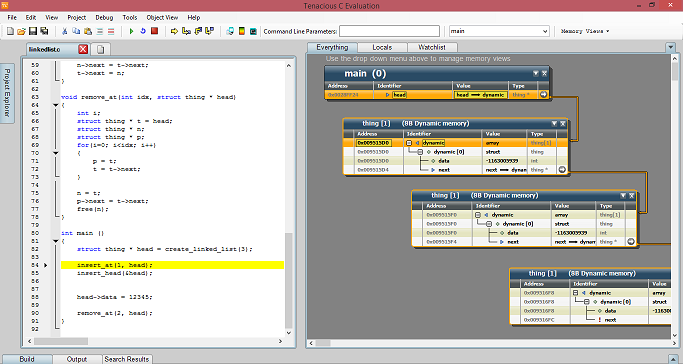Save all files toolbar icon
Screen dimensions: 683x364
click(x=44, y=31)
